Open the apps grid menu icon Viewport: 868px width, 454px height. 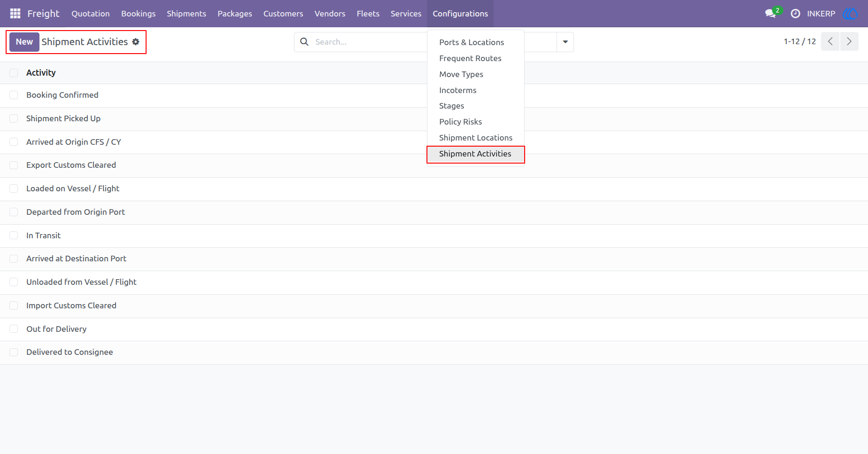(15, 14)
